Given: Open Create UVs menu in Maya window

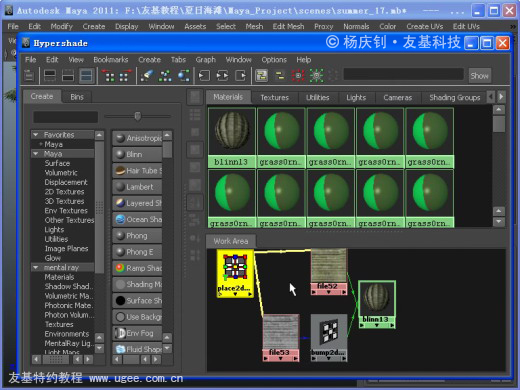Looking at the screenshot, I should pos(425,26).
